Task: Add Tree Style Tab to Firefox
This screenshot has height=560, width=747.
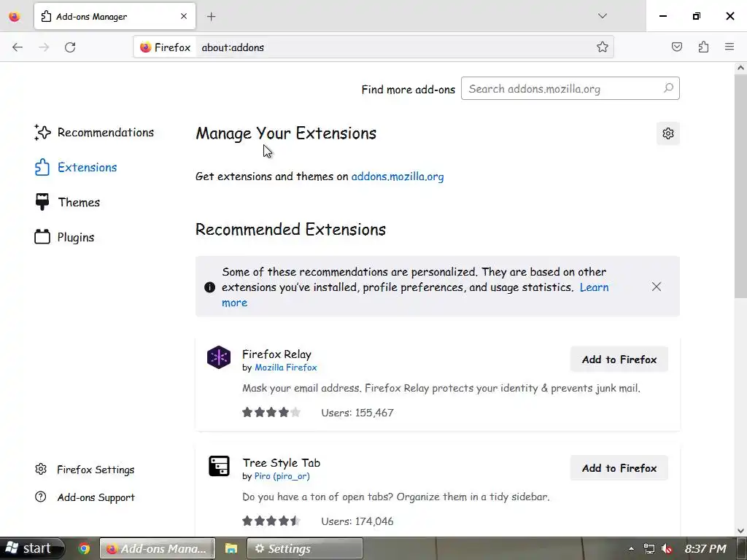Action: click(x=619, y=468)
